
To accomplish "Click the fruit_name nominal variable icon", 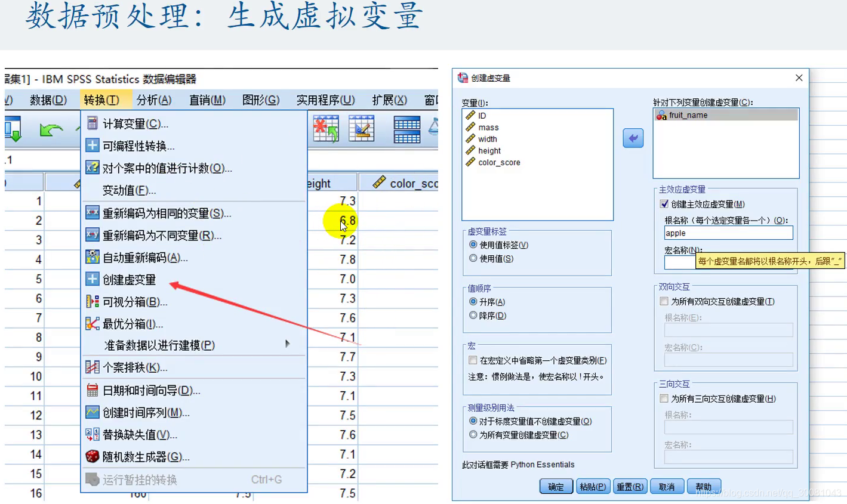I will pyautogui.click(x=661, y=115).
